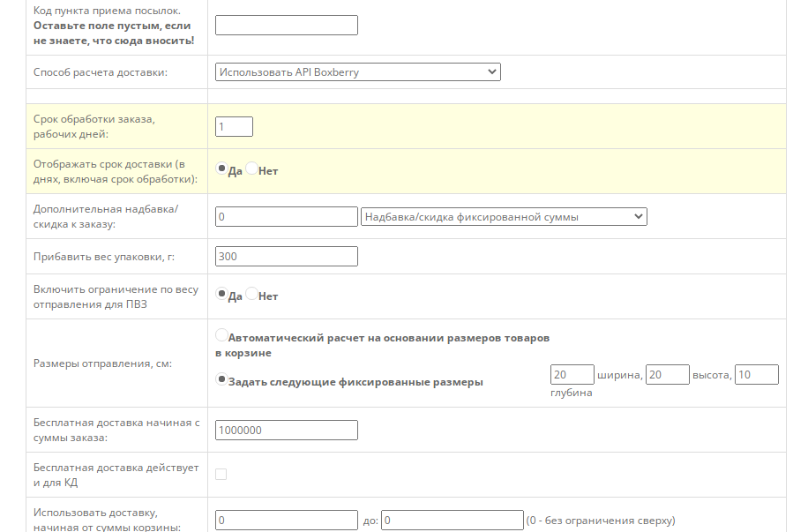The height and width of the screenshot is (532, 793).
Task: Click the minimum cart sum input field
Action: coord(286,520)
